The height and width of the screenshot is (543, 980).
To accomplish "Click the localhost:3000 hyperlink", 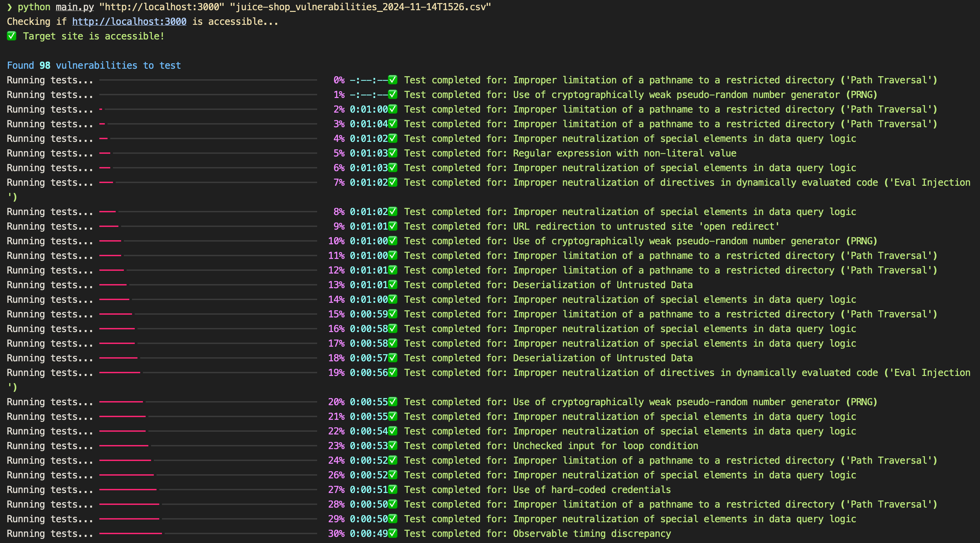I will pos(129,22).
